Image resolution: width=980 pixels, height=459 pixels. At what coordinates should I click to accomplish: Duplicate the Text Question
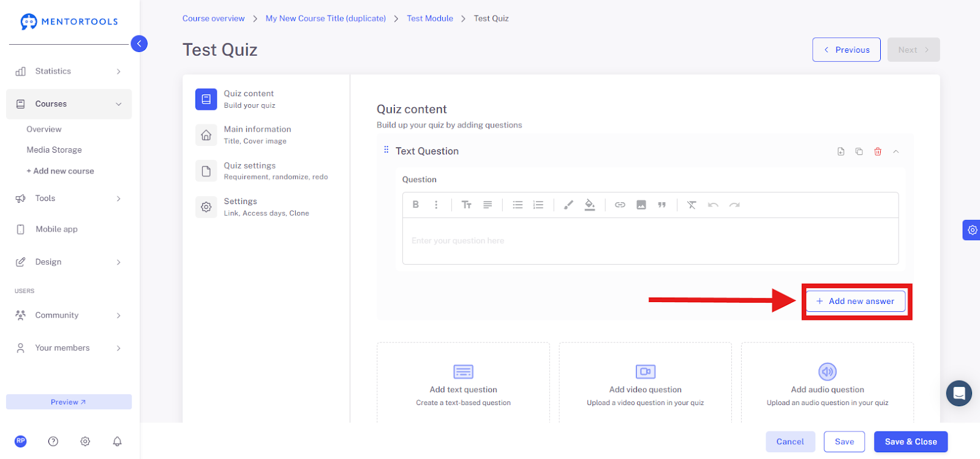point(859,151)
